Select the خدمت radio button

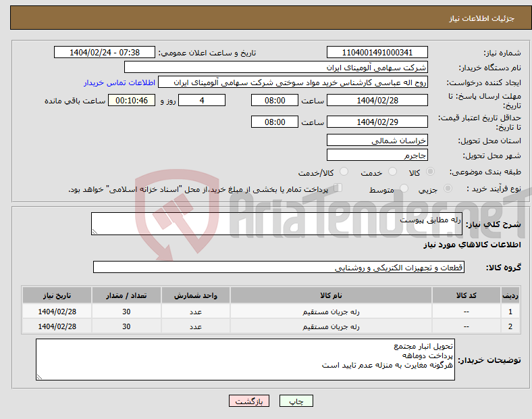(x=392, y=172)
